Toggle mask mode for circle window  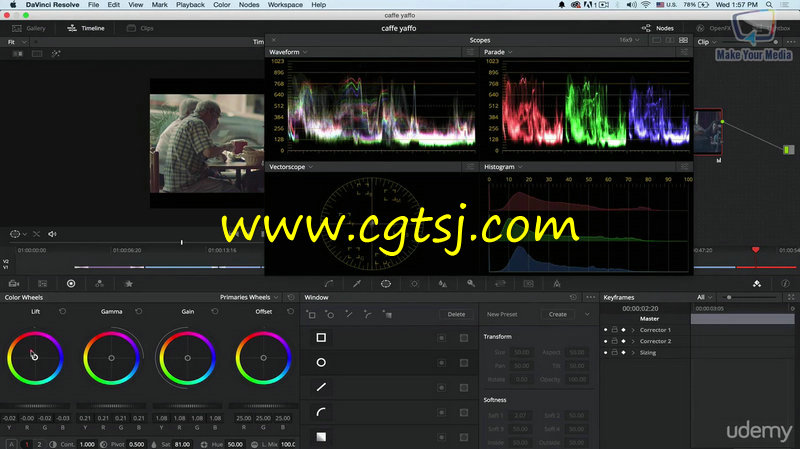click(x=464, y=363)
